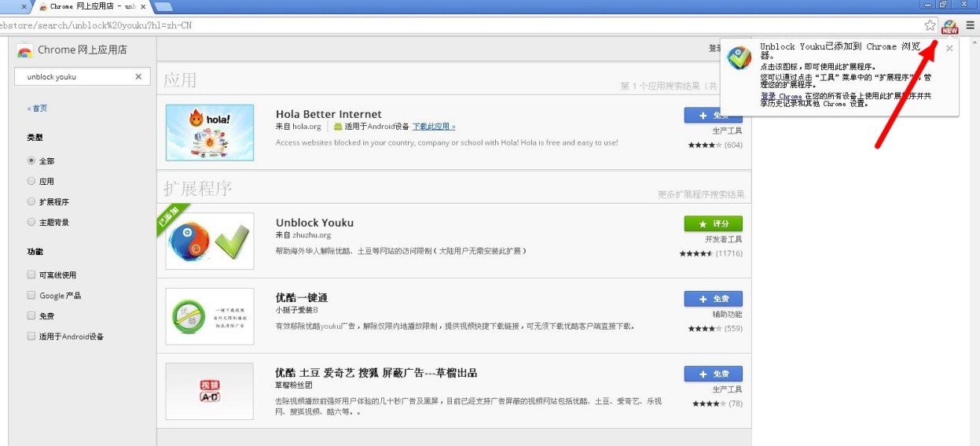980x446 pixels.
Task: Close the extension-added notification popup
Action: coord(949,49)
